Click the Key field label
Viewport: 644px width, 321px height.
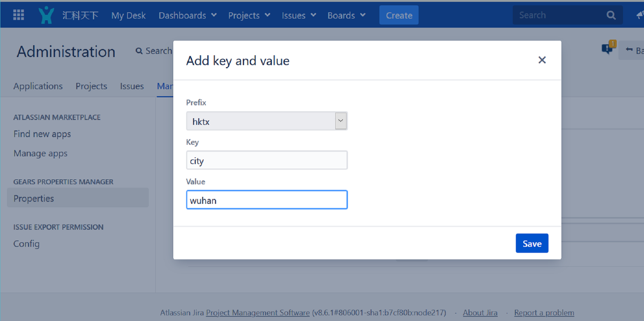click(192, 142)
